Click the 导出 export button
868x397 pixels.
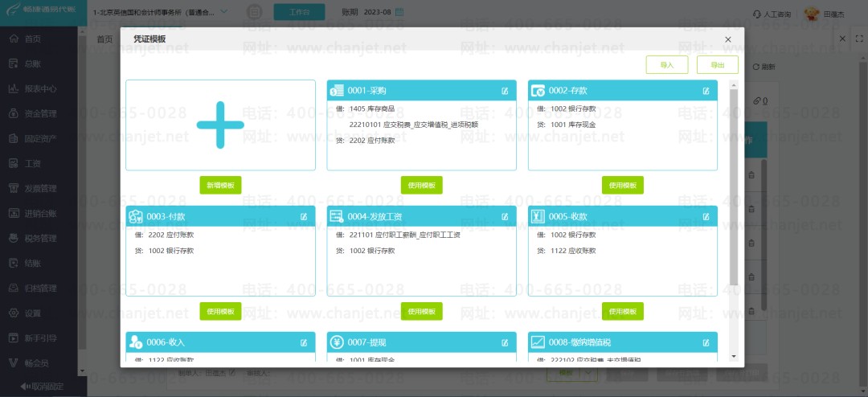pos(718,65)
